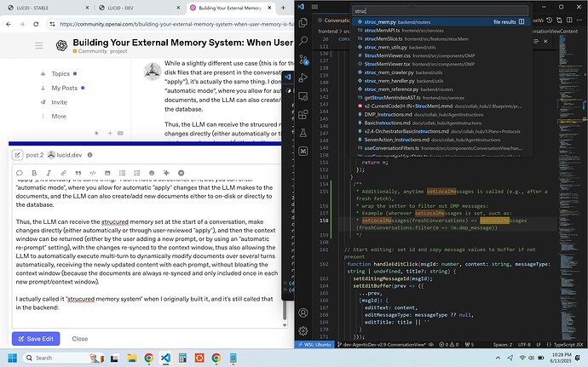Switch to the LUCID - STABLE tab
Viewport: 588px width, 367px height.
tap(47, 8)
